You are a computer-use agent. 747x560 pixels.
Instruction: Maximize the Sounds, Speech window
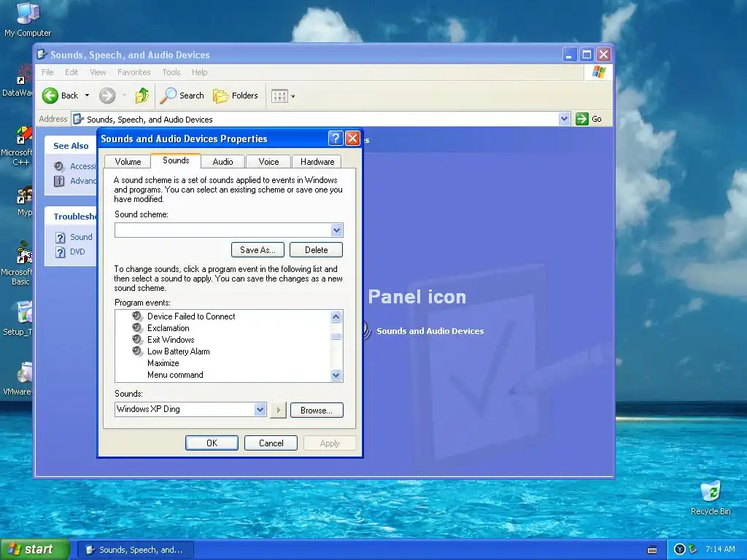(x=587, y=55)
